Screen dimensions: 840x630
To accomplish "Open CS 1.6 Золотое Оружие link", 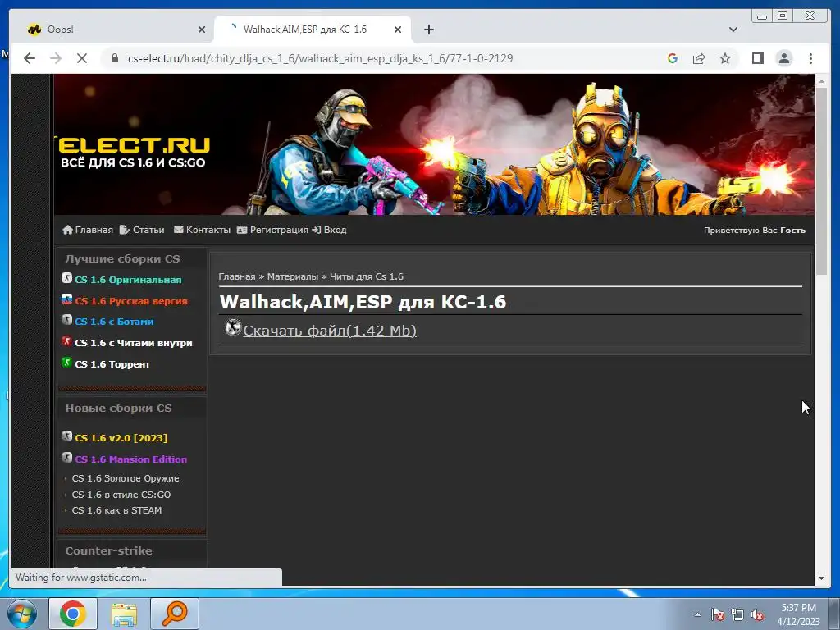I will click(126, 478).
